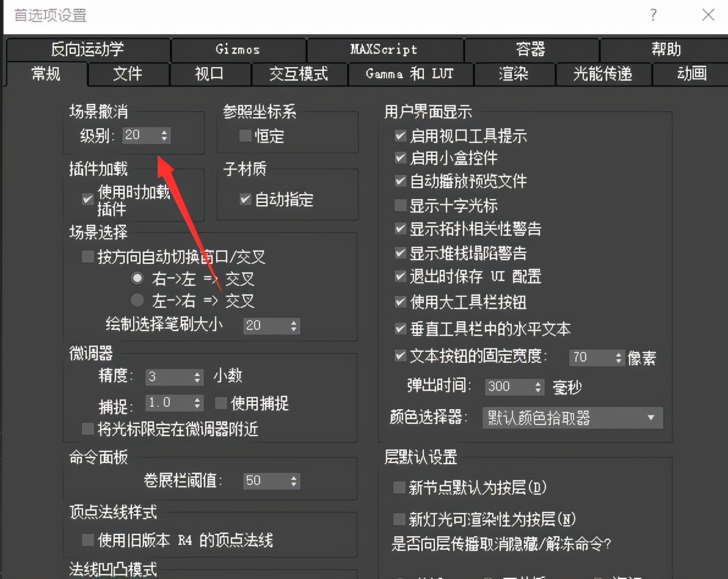Open the 容器 tab
Viewport: 728px width, 579px height.
(x=532, y=50)
